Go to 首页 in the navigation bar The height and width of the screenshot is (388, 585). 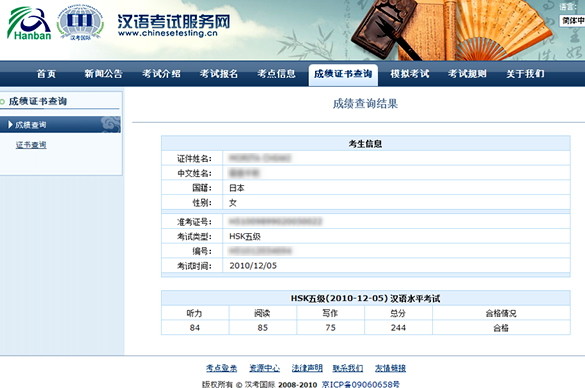[46, 74]
